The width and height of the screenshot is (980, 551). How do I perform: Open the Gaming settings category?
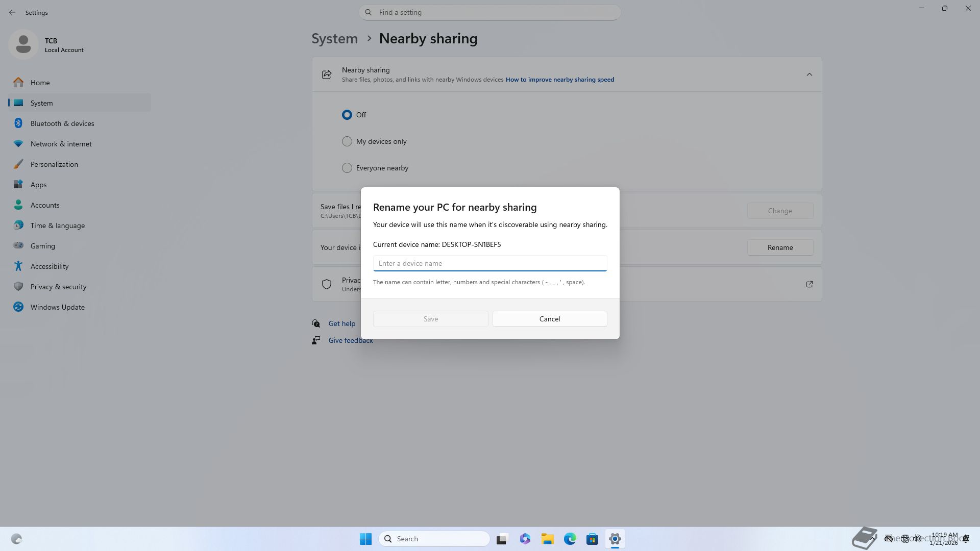42,246
